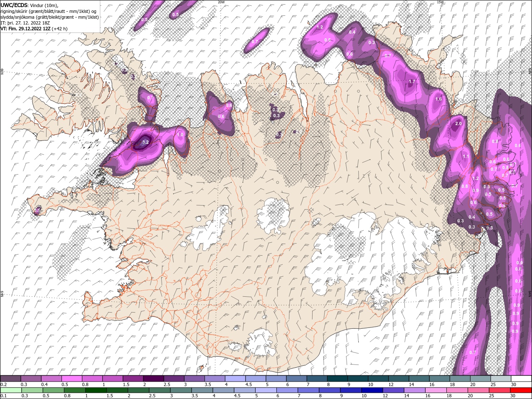Click the 1.6 value on the map
Viewport: 532px width, 399px height.
click(x=438, y=99)
